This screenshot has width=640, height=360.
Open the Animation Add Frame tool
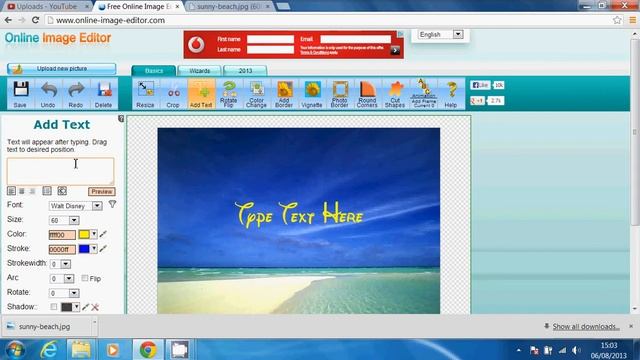[x=424, y=94]
